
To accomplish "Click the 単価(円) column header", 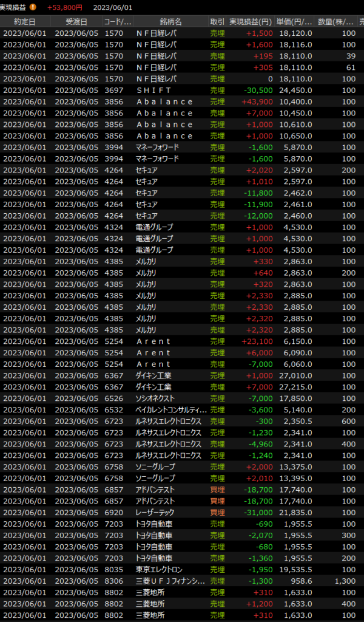I will [295, 21].
